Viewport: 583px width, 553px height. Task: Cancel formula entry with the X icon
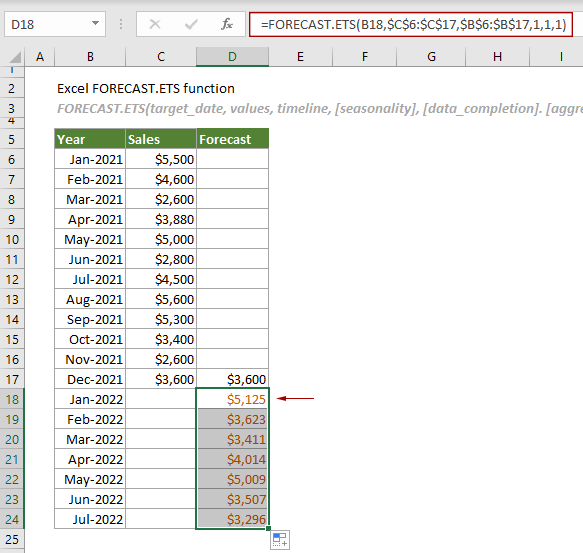pyautogui.click(x=155, y=25)
